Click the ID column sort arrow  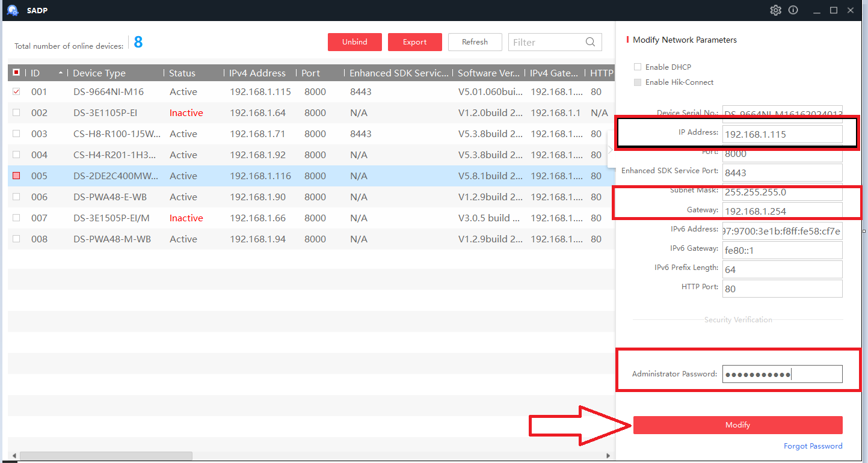[x=61, y=73]
